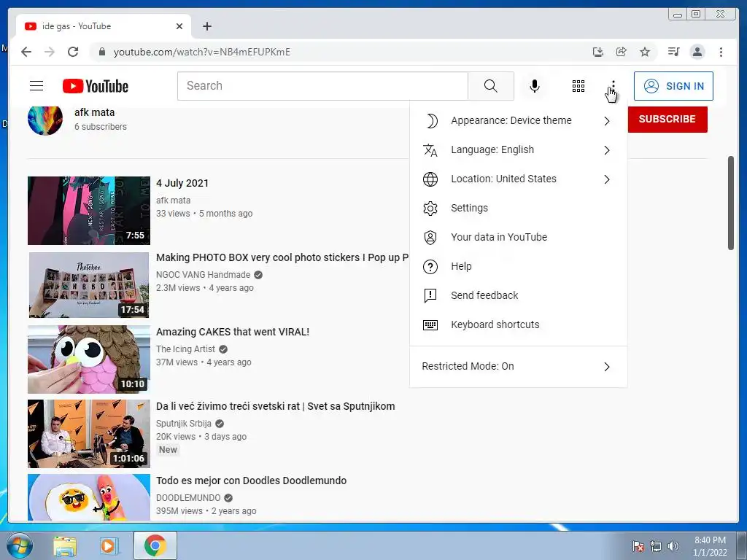Select Your data in YouTube

click(x=519, y=237)
